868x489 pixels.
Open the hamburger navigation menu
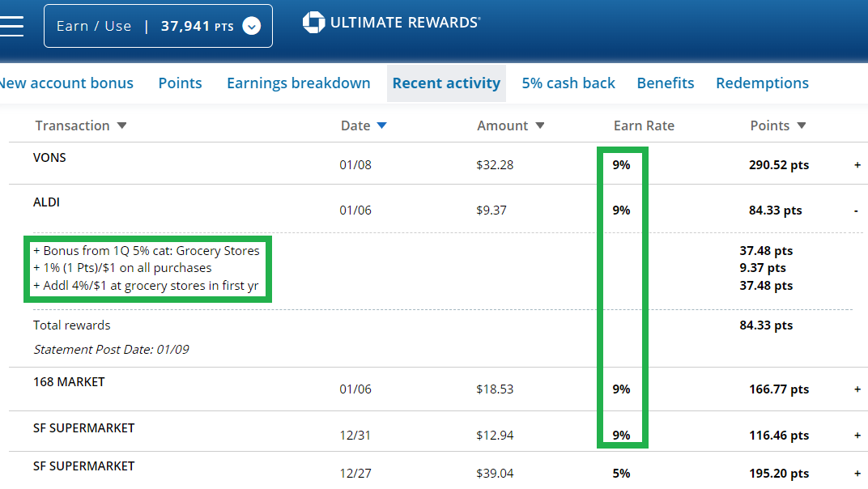point(11,26)
